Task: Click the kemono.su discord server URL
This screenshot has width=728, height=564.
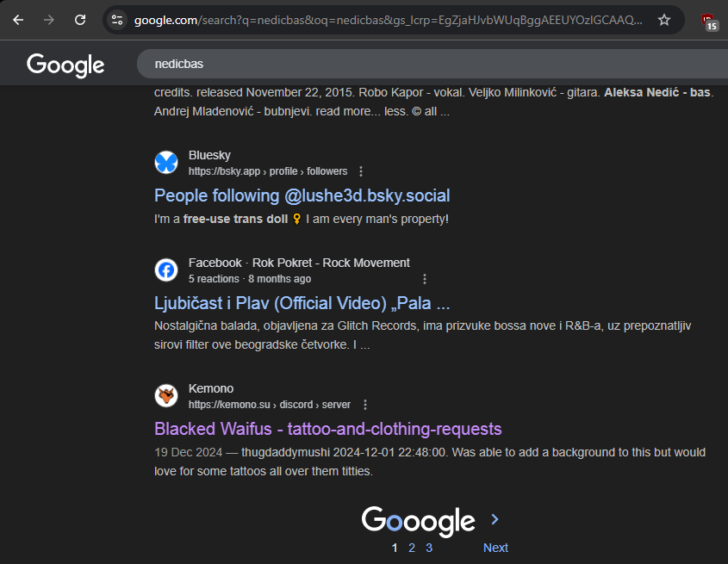Action: click(x=270, y=405)
